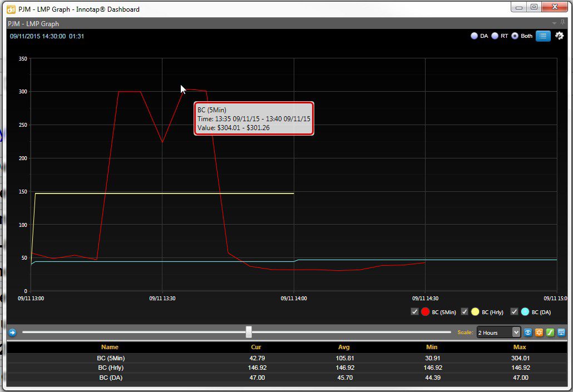
Task: Click the blue table layout icon
Action: click(561, 333)
